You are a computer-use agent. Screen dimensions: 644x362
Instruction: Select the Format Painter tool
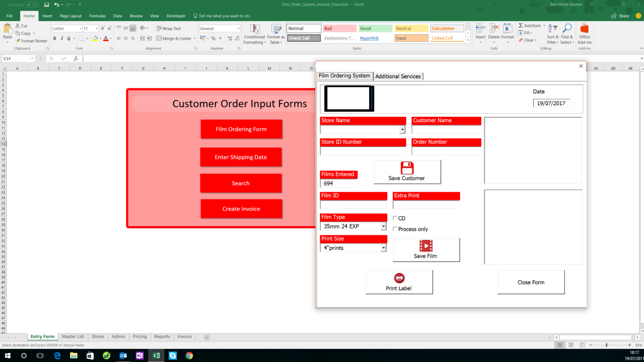(x=31, y=41)
